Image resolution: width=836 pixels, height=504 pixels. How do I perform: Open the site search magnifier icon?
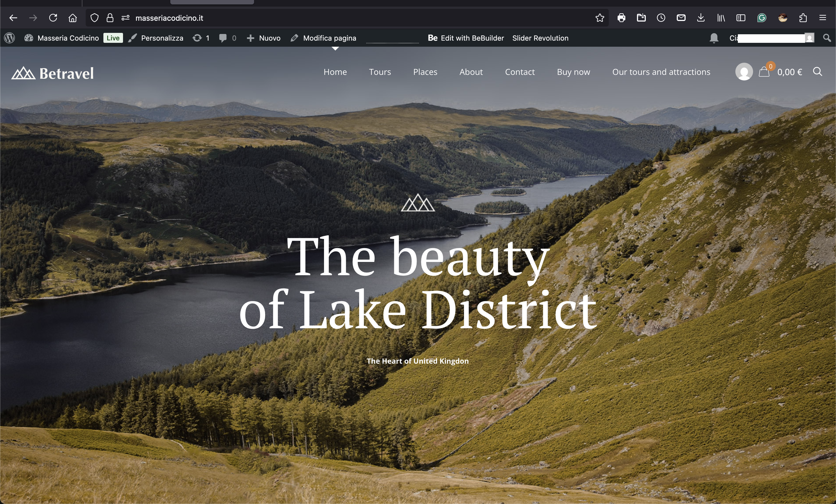coord(817,72)
